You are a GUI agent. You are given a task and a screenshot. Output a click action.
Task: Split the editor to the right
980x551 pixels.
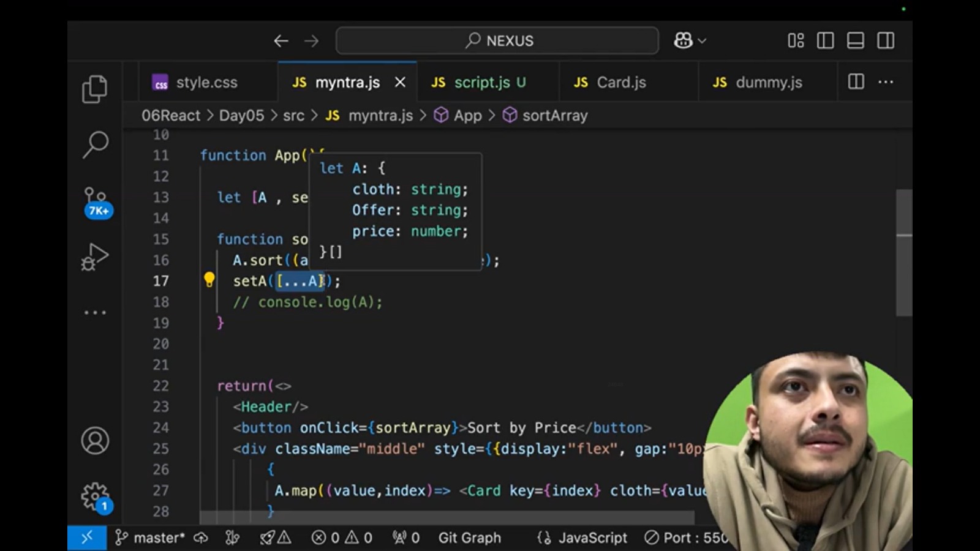click(856, 82)
